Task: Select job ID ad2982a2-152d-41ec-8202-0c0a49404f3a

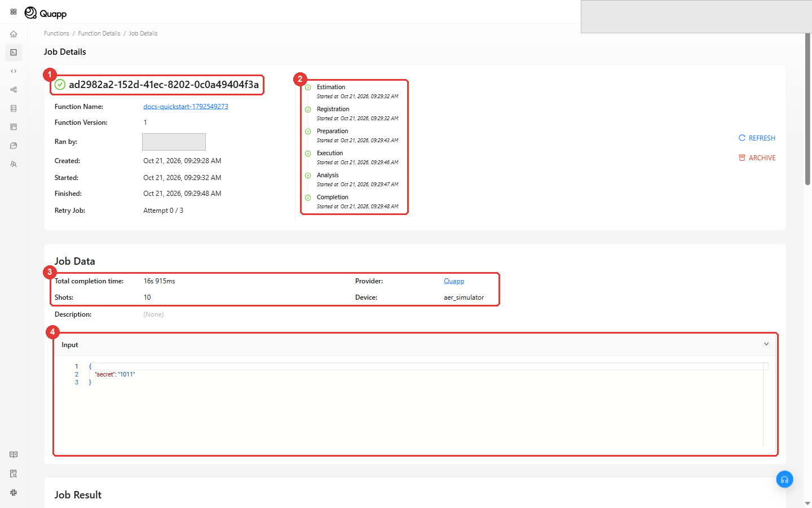Action: pos(164,85)
